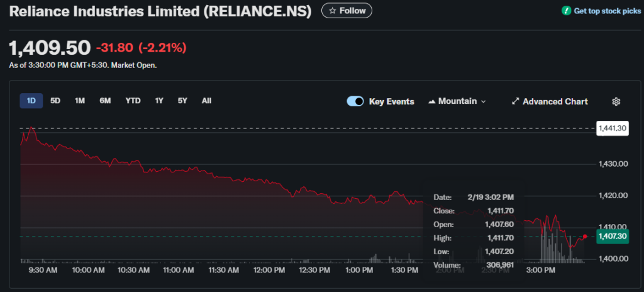The height and width of the screenshot is (292, 644).
Task: Click the 12:00 PM axis label
Action: point(269,270)
